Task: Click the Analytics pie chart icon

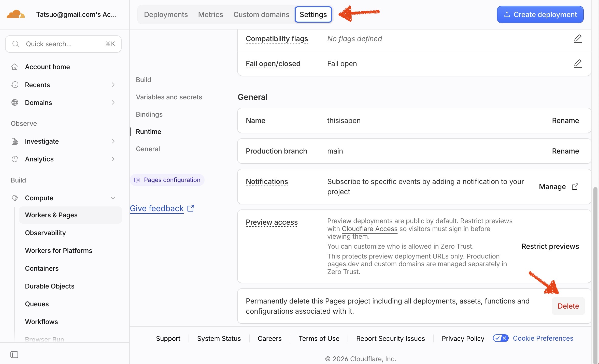Action: pos(15,159)
